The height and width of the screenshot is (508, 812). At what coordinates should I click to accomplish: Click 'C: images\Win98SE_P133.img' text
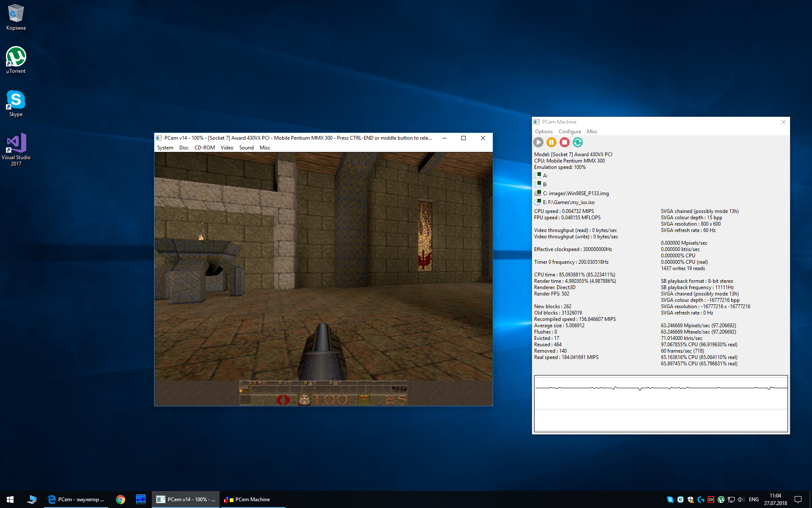576,193
